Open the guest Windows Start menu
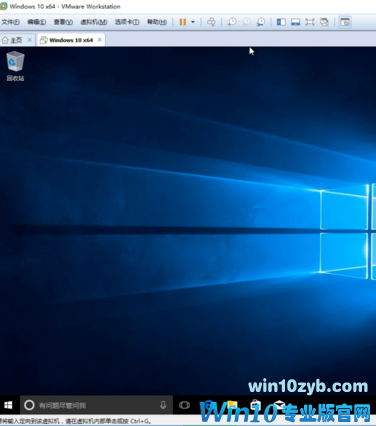376x426 pixels. tap(8, 405)
